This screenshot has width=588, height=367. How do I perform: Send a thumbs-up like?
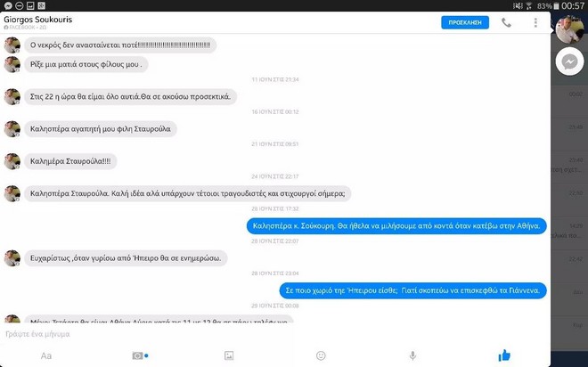tap(504, 355)
